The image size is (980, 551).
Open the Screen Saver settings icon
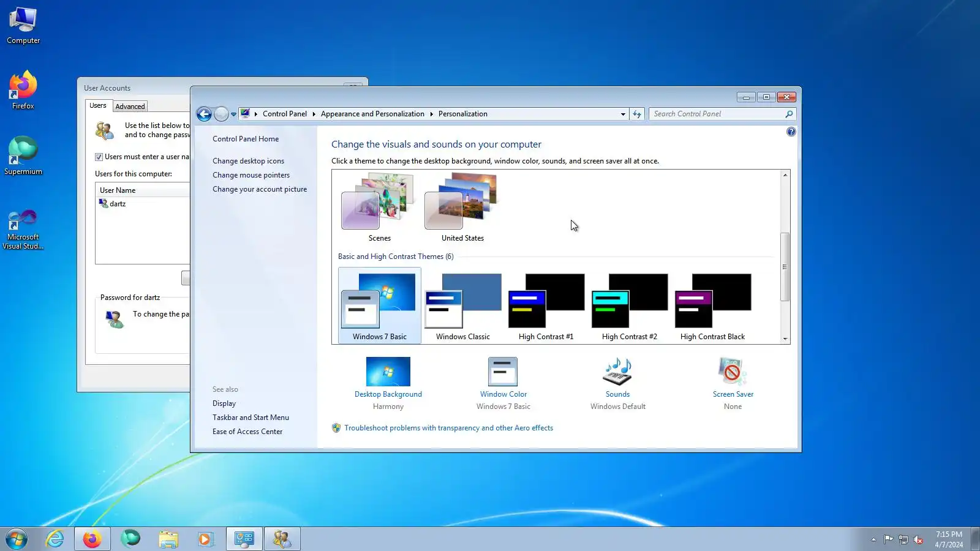tap(733, 372)
